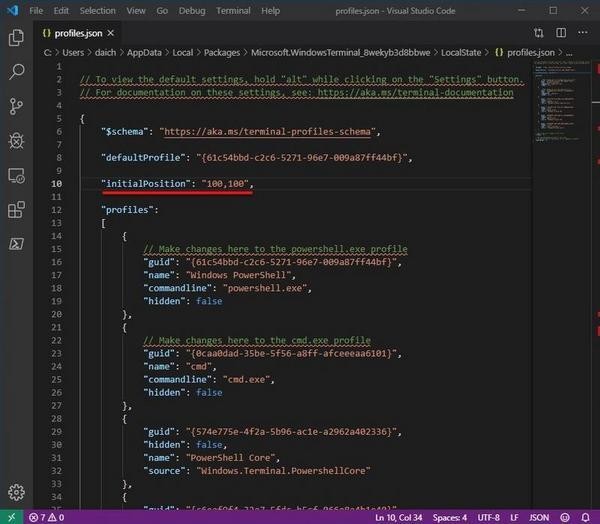Click Ln 10, Col 34 in status bar
This screenshot has height=524, width=600.
(398, 517)
